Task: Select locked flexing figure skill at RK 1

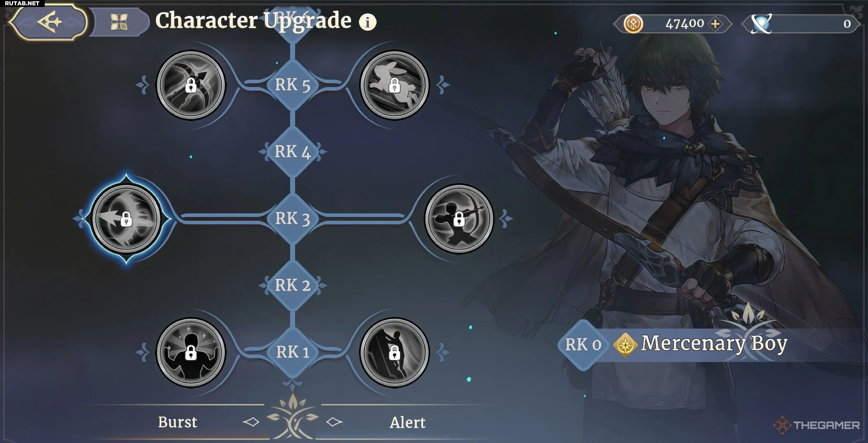Action: pos(191,352)
